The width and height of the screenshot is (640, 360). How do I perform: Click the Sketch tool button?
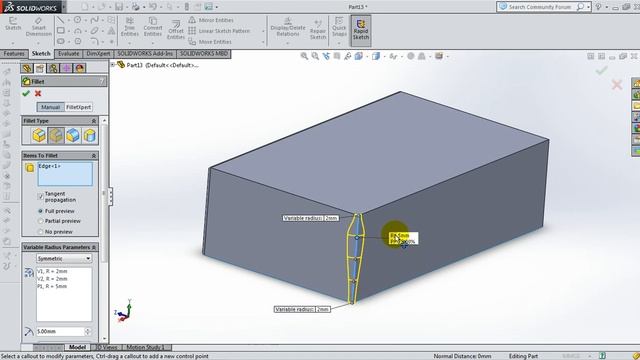pyautogui.click(x=13, y=24)
